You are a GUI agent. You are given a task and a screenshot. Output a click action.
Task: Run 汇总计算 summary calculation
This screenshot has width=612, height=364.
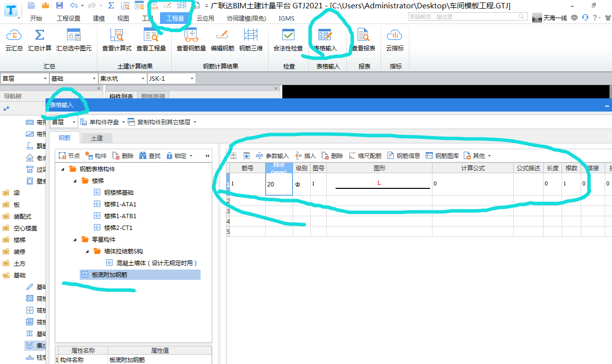pyautogui.click(x=40, y=40)
